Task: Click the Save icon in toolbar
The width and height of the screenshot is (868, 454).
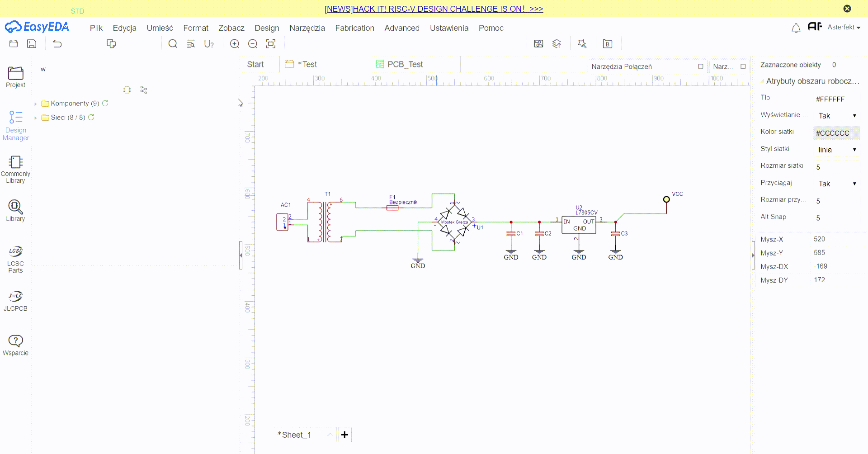Action: [x=32, y=44]
